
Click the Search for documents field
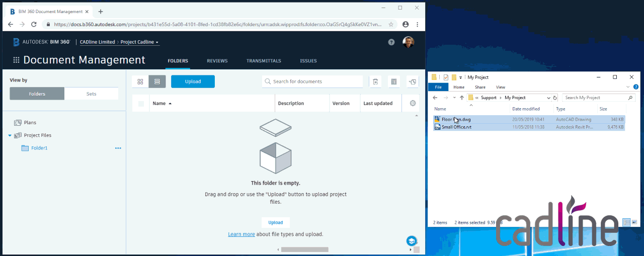click(x=312, y=81)
